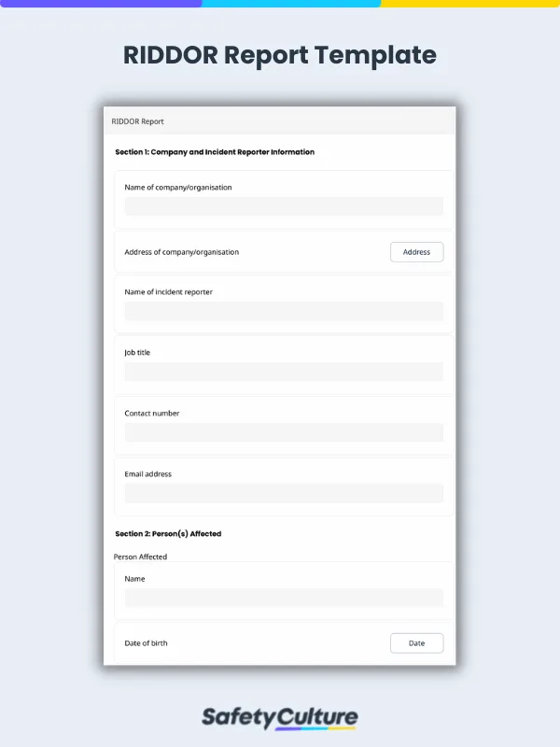The image size is (560, 747).
Task: Focus the person affected Name field
Action: (284, 598)
